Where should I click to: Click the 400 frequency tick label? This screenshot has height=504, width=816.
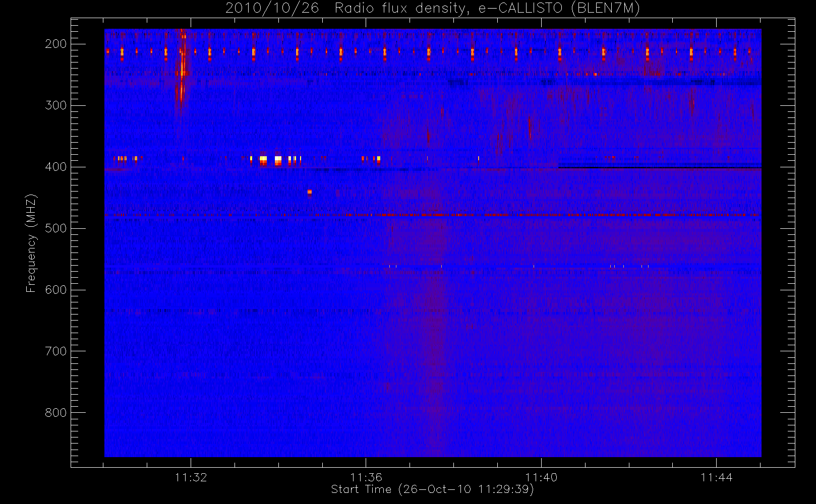(55, 167)
